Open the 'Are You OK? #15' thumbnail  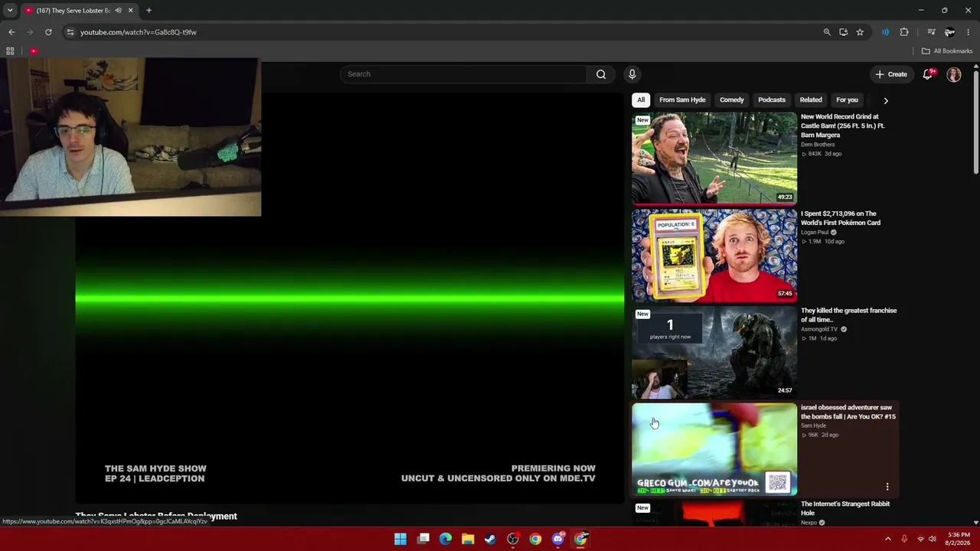[x=714, y=449]
